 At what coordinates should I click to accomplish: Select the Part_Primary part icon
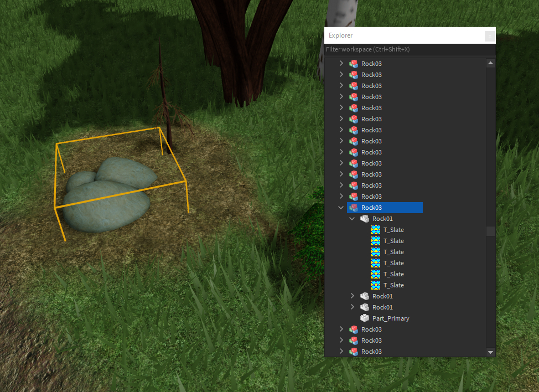[x=365, y=318]
